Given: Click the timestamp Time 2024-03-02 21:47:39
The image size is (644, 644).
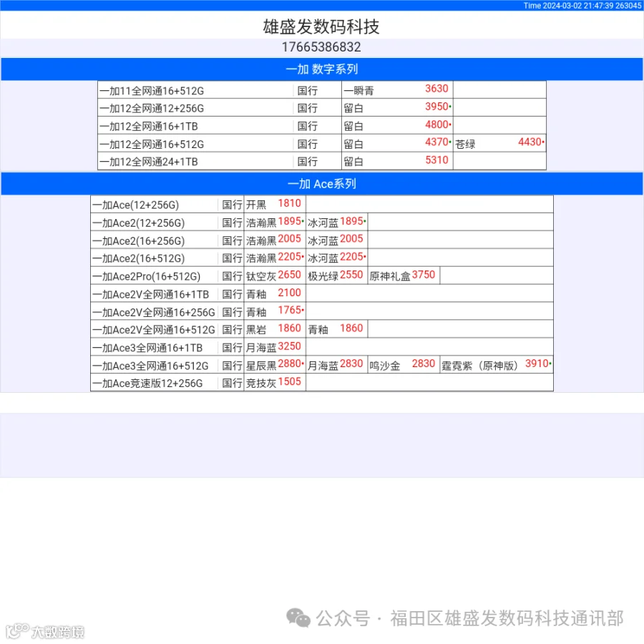Looking at the screenshot, I should click(x=568, y=5).
